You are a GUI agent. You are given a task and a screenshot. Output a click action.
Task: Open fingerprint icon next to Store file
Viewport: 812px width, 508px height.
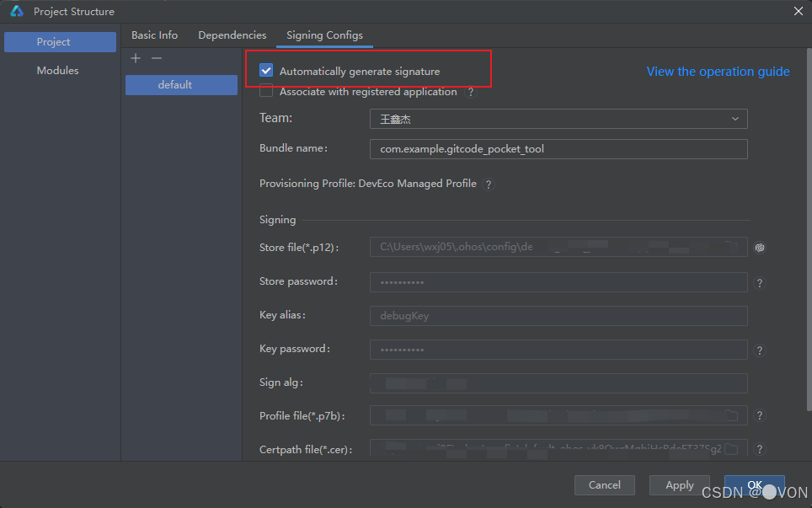coord(760,248)
